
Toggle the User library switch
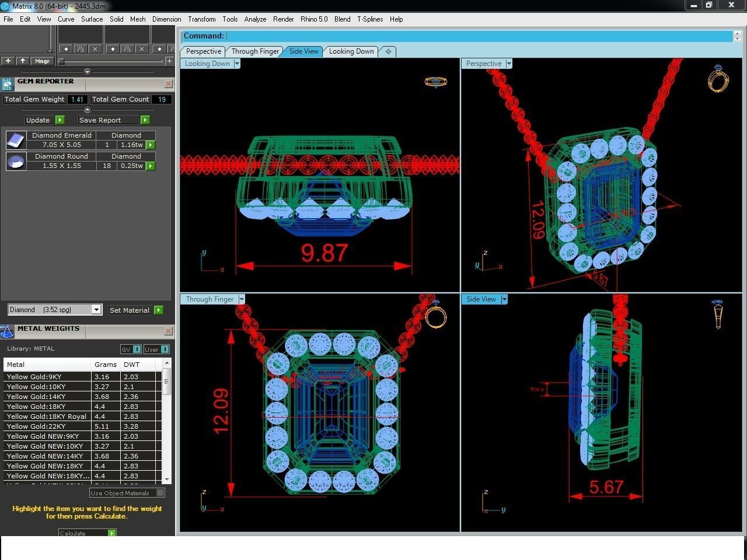coord(156,349)
